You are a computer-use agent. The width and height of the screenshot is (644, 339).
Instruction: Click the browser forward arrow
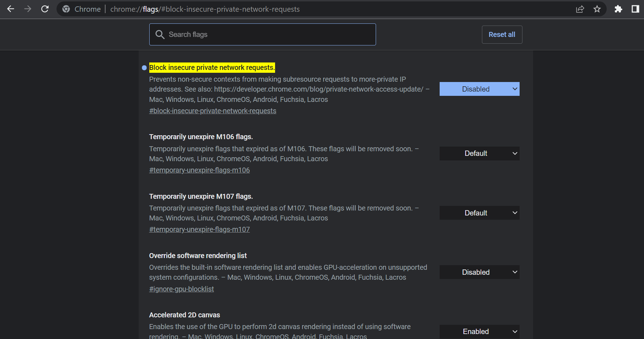point(28,9)
